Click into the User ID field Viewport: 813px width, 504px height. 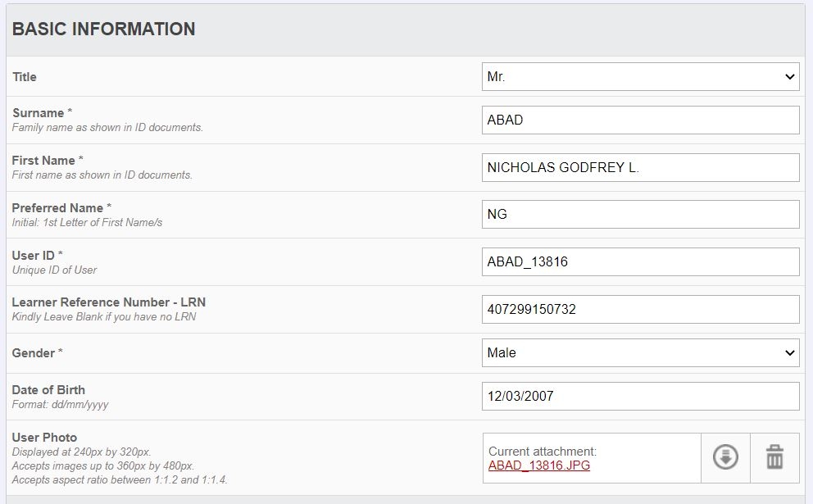[x=640, y=262]
